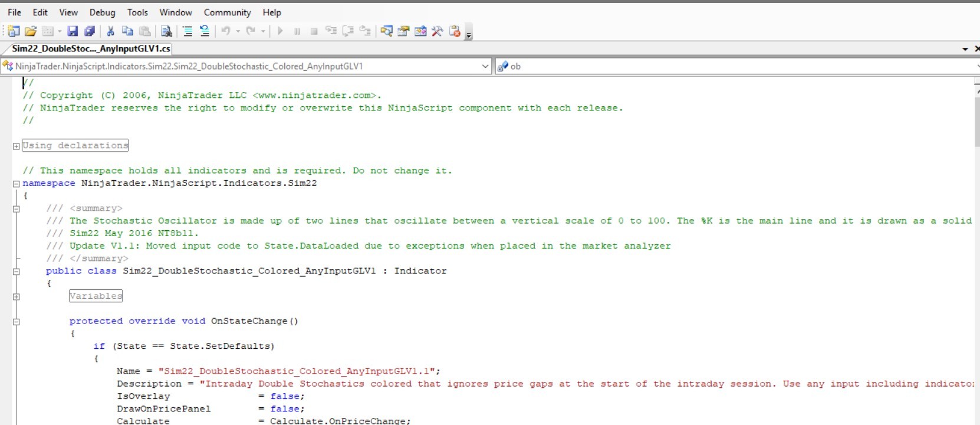This screenshot has height=425, width=980.
Task: Expand the 'Variables' region
Action: 16,296
